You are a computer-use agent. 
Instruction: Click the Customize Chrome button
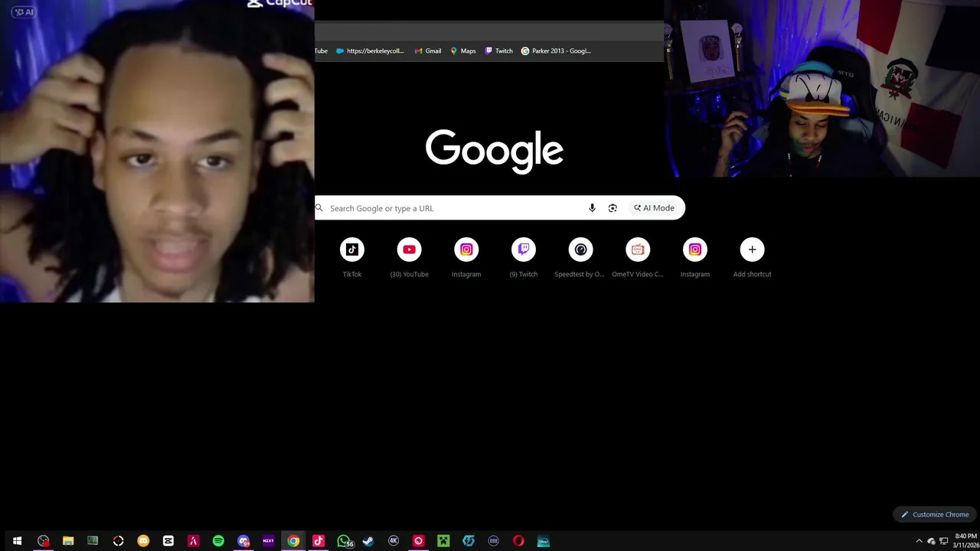pyautogui.click(x=935, y=514)
